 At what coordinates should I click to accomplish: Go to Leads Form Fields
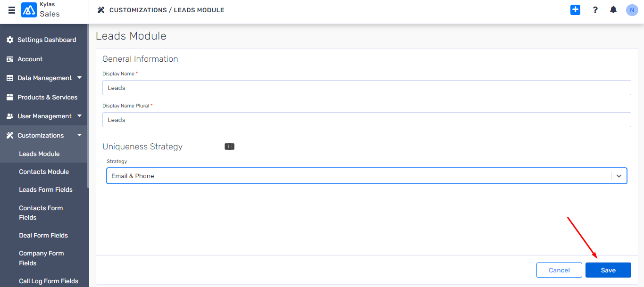pyautogui.click(x=46, y=189)
